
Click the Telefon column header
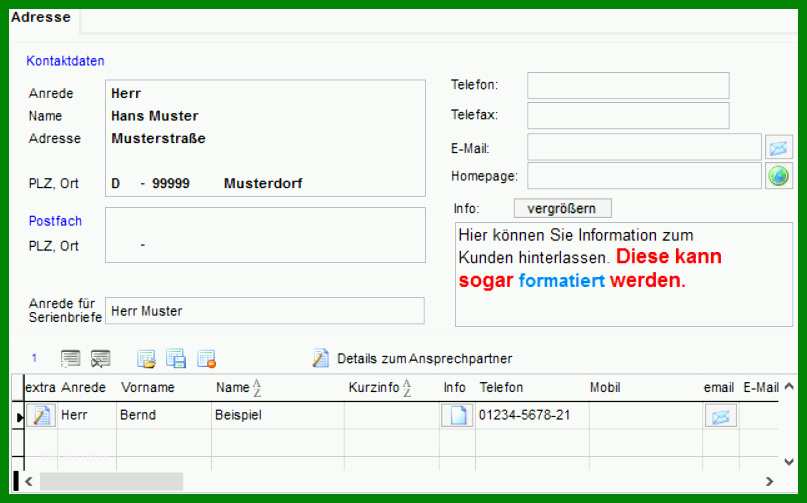click(501, 387)
